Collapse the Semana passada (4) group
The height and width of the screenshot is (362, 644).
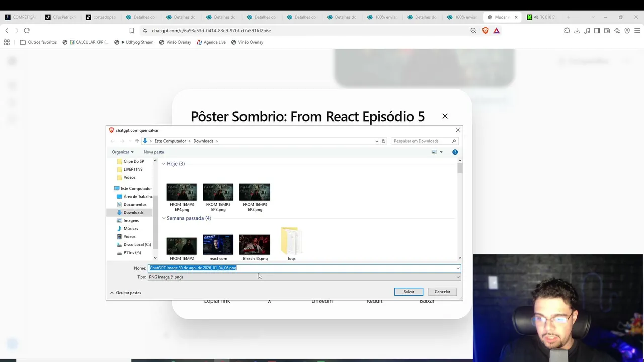click(x=164, y=218)
